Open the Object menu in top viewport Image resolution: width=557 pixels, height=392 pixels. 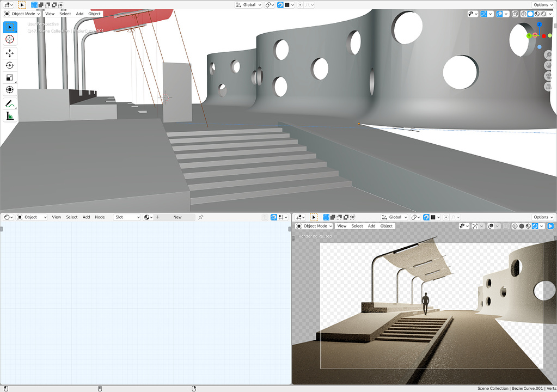point(95,14)
